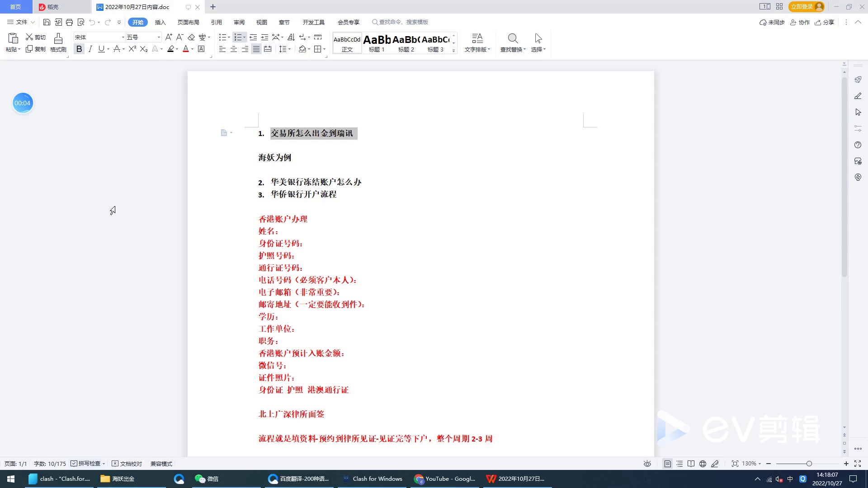Open the Page Layout (页面布局) tab
Screen dimensions: 868x488
point(188,22)
